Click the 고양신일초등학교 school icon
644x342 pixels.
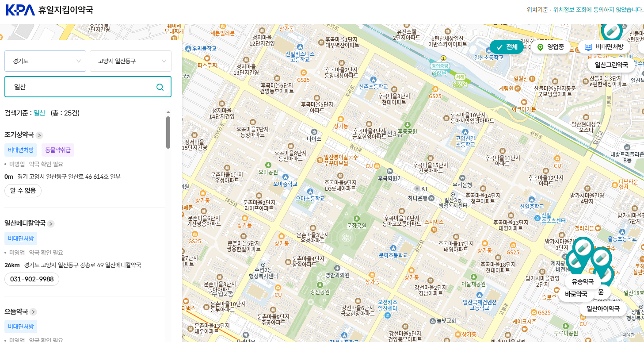tap(465, 131)
